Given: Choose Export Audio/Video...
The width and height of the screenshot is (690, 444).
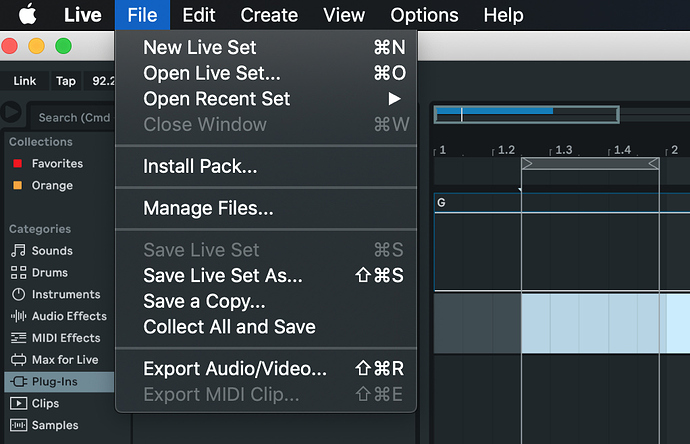Looking at the screenshot, I should (266, 369).
